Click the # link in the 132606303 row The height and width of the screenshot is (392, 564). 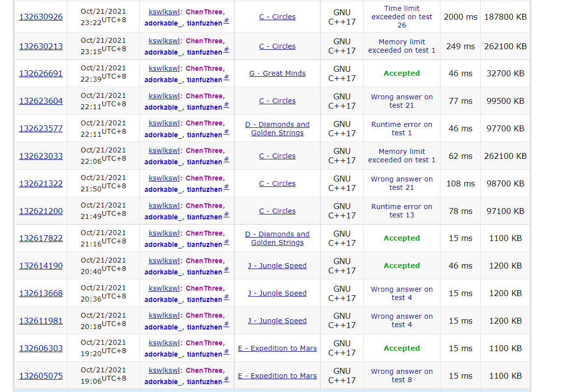[x=226, y=352]
